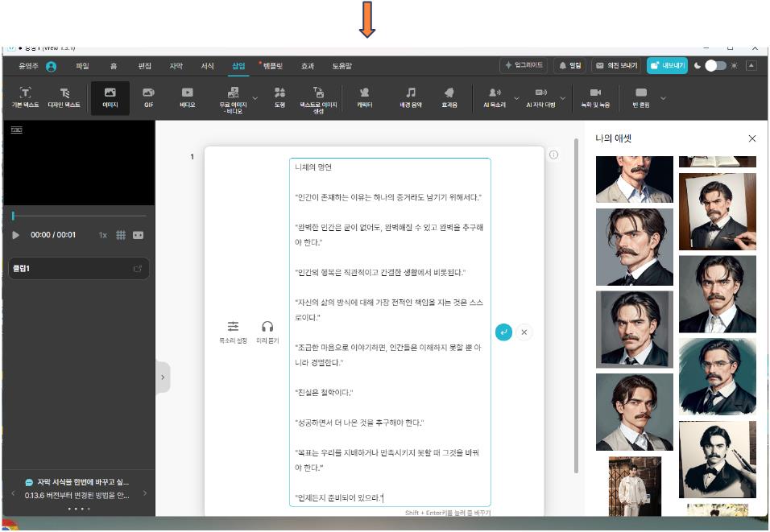Open the 홈 menu tab
Screen dimensions: 770x532
(114, 66)
